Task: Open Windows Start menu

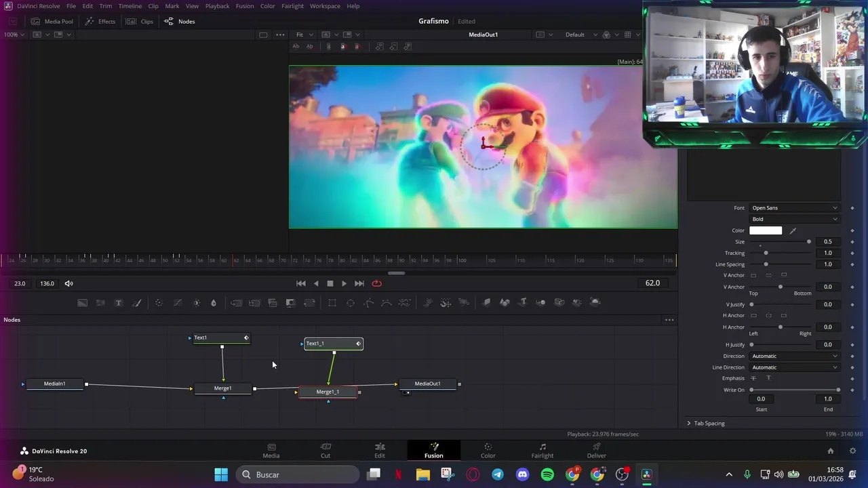Action: (x=221, y=474)
